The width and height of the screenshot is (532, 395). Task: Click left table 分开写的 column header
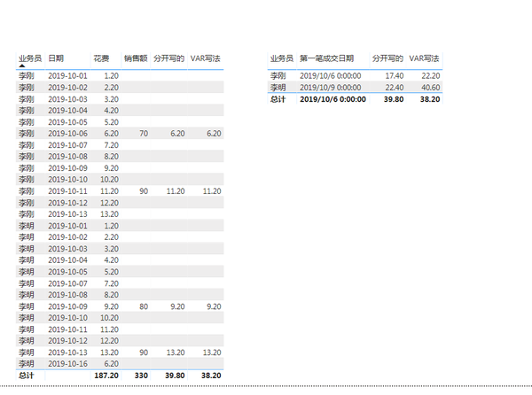coord(169,58)
